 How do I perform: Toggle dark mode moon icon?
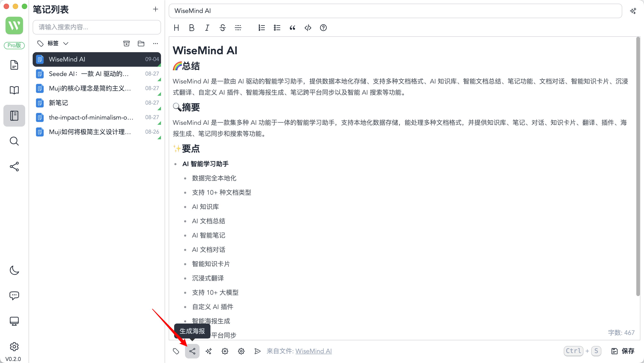(14, 270)
